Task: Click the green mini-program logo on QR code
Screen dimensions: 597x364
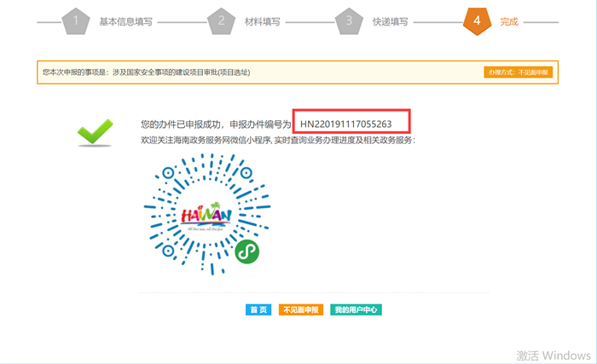Action: coord(247,251)
